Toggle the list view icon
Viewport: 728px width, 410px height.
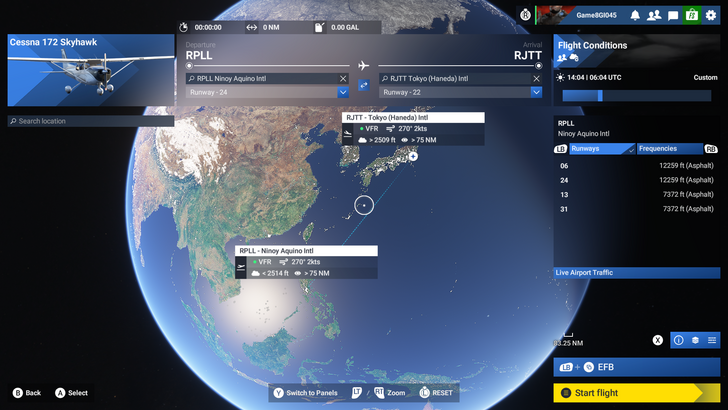(x=711, y=340)
